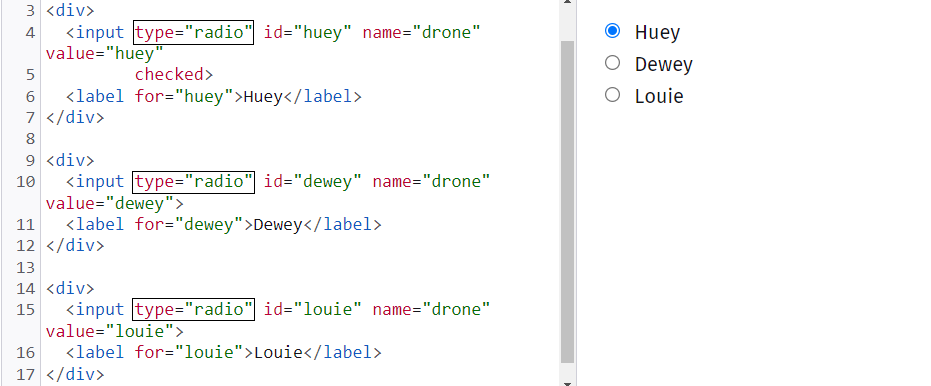Click the highlighted type="radio" on line 15
931x386 pixels.
click(194, 309)
